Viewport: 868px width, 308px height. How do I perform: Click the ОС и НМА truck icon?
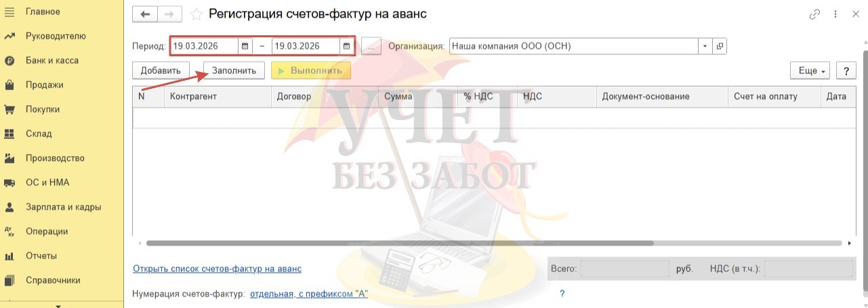[x=9, y=182]
